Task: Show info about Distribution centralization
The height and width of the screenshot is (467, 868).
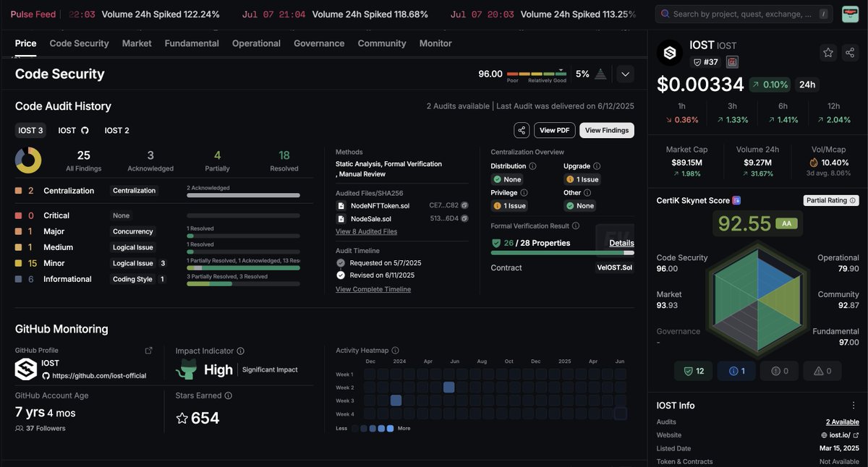Action: (x=532, y=166)
